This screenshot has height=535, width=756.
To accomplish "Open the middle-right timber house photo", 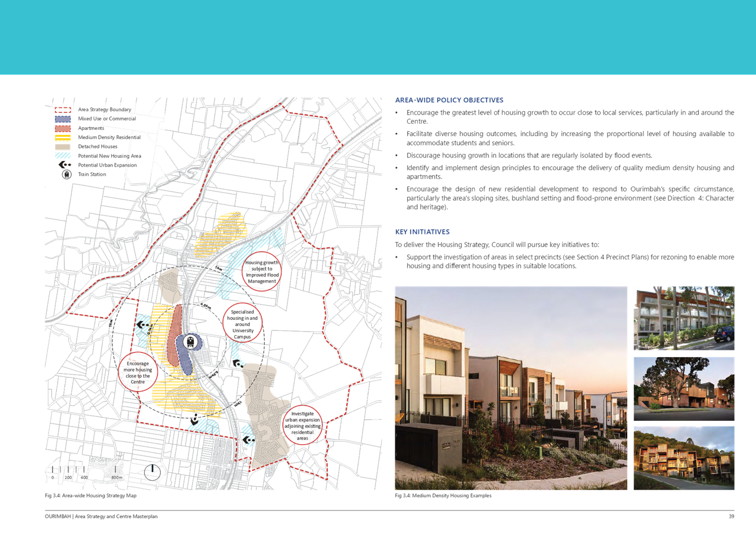I will pyautogui.click(x=684, y=389).
